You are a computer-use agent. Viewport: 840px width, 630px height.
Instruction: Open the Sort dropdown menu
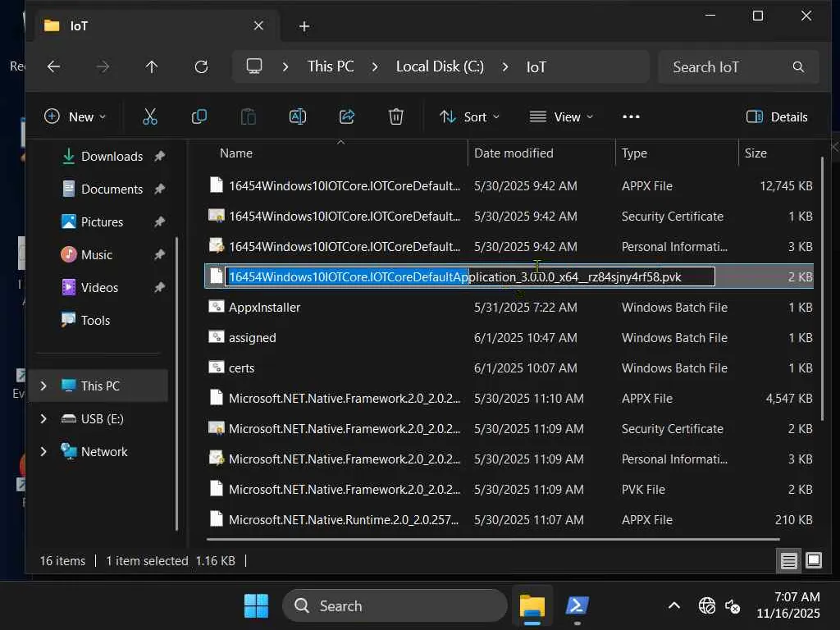coord(469,116)
